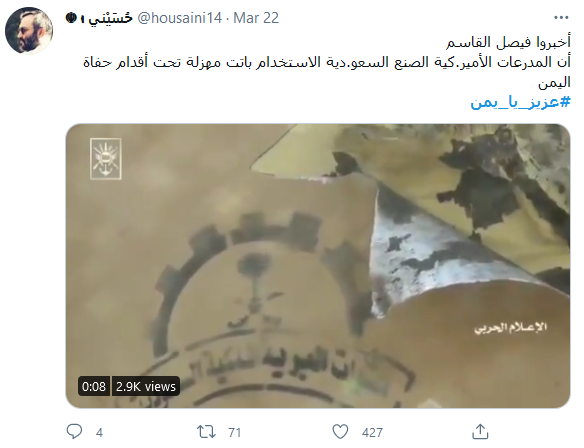
Task: Click the 0:08 video duration badge
Action: point(94,386)
